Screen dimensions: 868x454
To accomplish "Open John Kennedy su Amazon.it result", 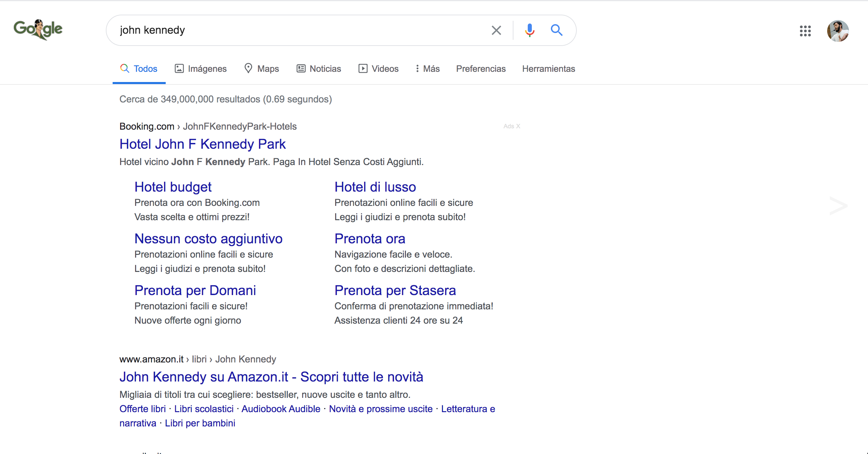I will [271, 377].
